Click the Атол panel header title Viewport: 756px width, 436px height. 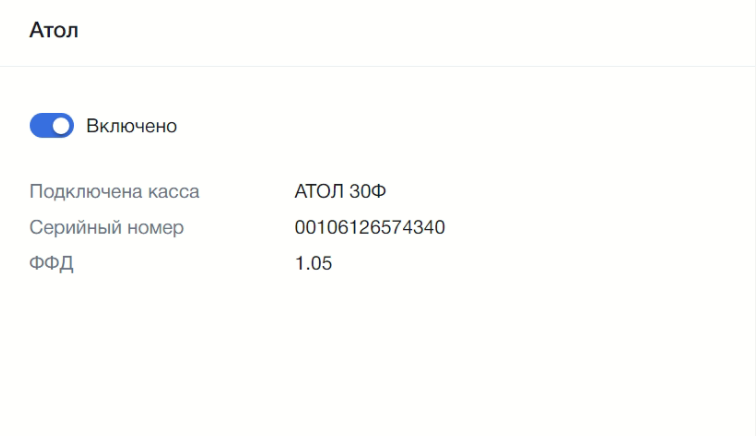pos(54,31)
